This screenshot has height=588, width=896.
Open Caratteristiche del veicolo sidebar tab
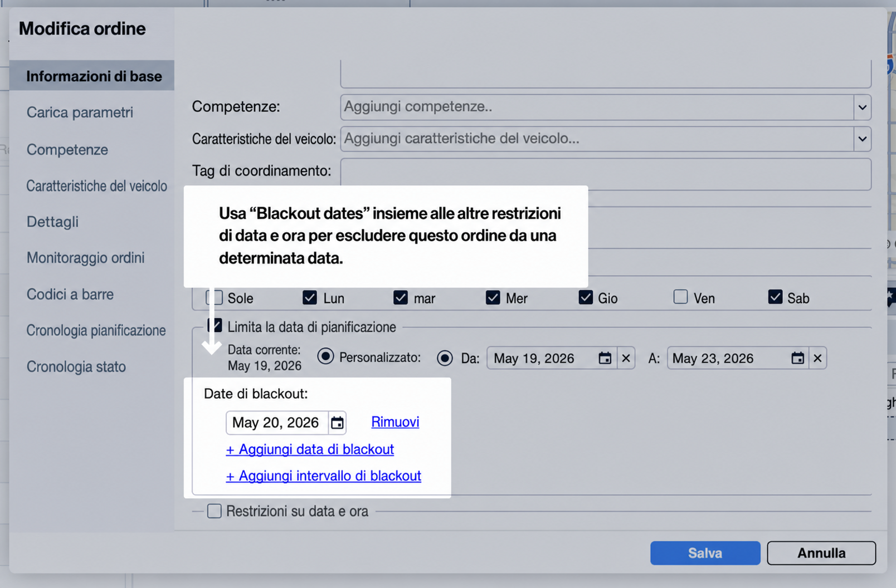pos(97,185)
